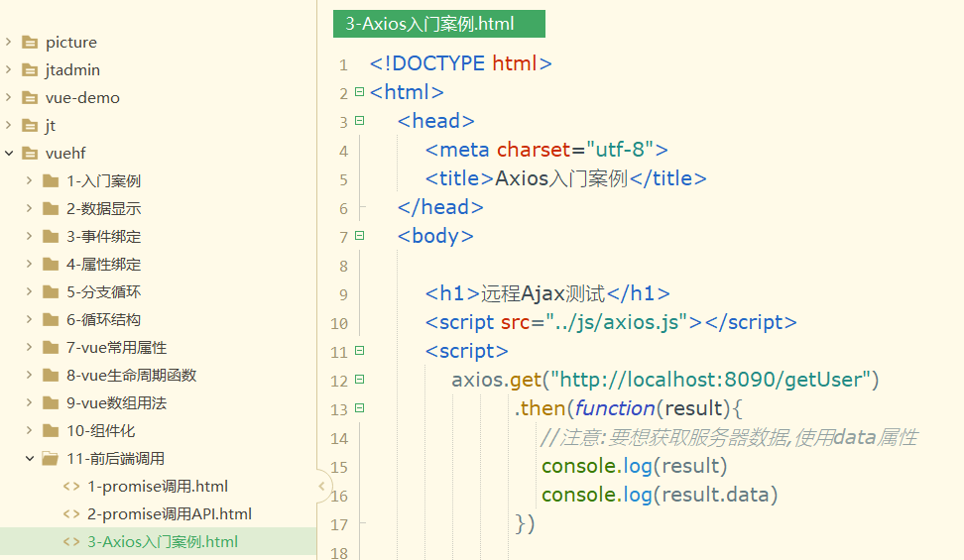The height and width of the screenshot is (560, 964).
Task: Fold the then function on line 13
Action: (360, 408)
